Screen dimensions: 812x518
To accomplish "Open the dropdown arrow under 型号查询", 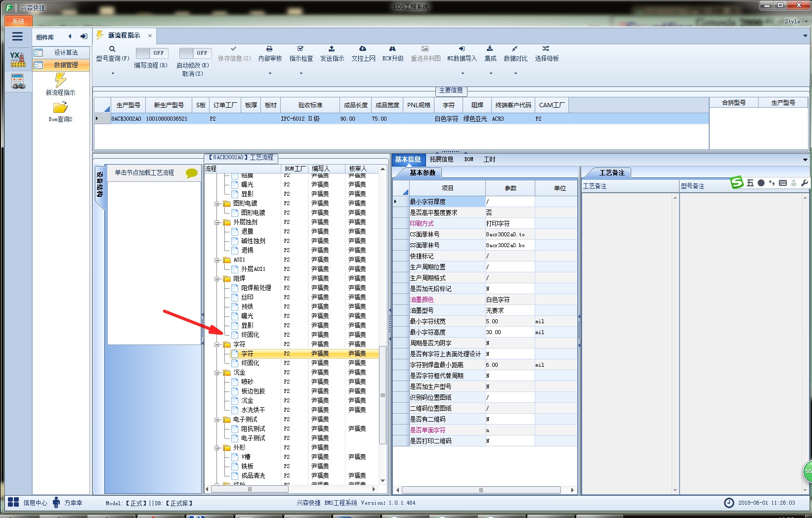I will pyautogui.click(x=113, y=74).
